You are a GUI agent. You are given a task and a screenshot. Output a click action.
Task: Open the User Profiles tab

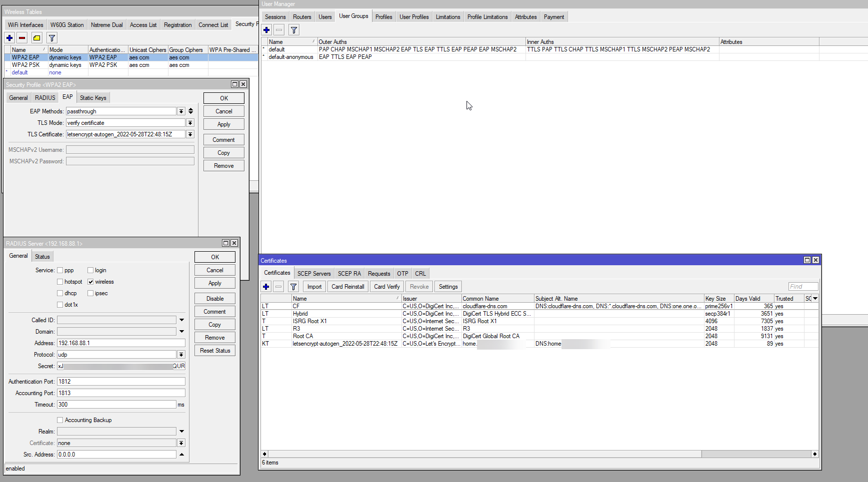pyautogui.click(x=414, y=17)
